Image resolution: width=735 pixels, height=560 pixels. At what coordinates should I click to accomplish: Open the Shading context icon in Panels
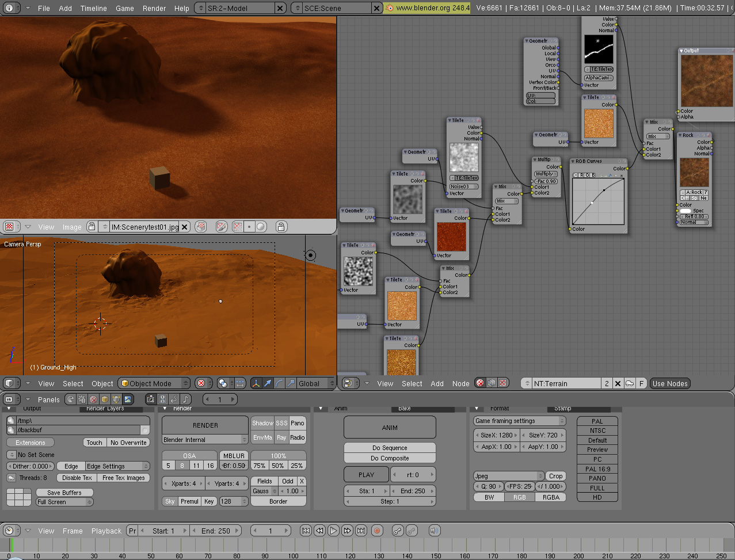(x=93, y=399)
